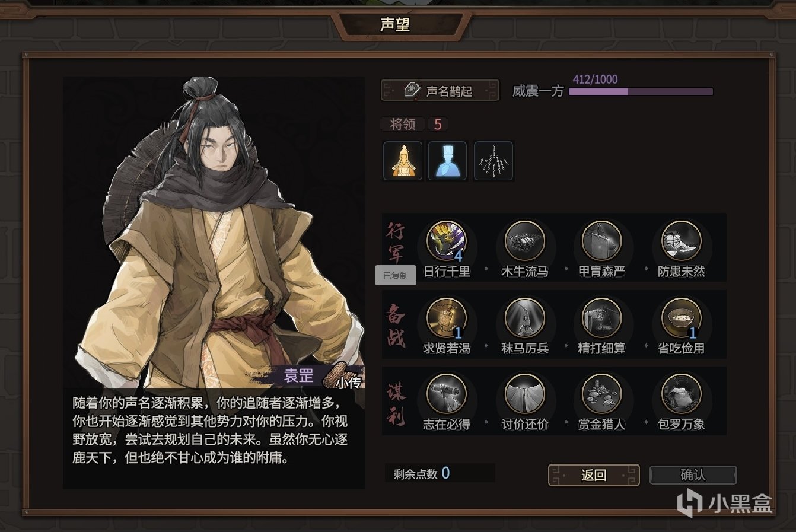Choose the 讨价还价 skill icon
Image resolution: width=796 pixels, height=532 pixels.
point(524,394)
